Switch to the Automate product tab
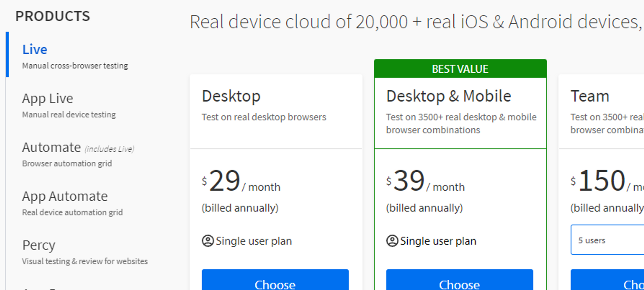This screenshot has height=290, width=644. (x=52, y=147)
